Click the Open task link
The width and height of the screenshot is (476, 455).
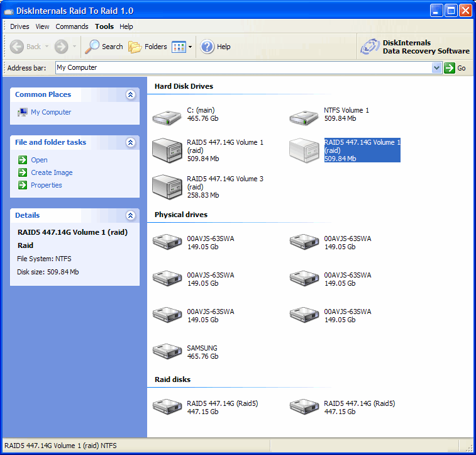(x=39, y=160)
